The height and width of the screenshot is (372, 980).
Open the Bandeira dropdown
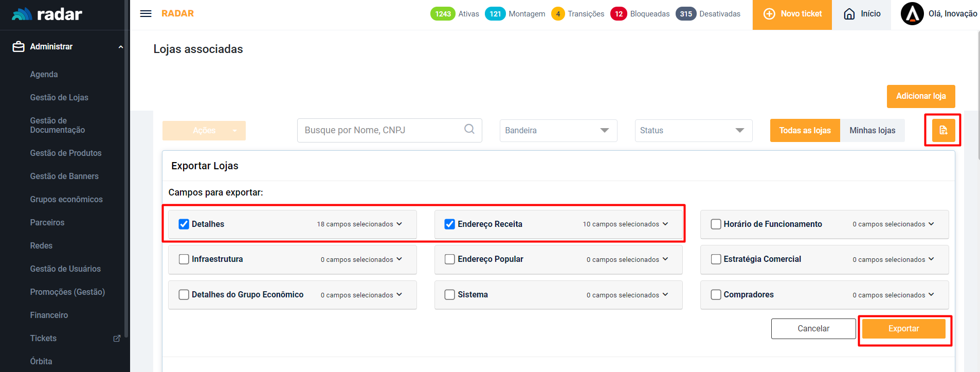[x=558, y=131]
